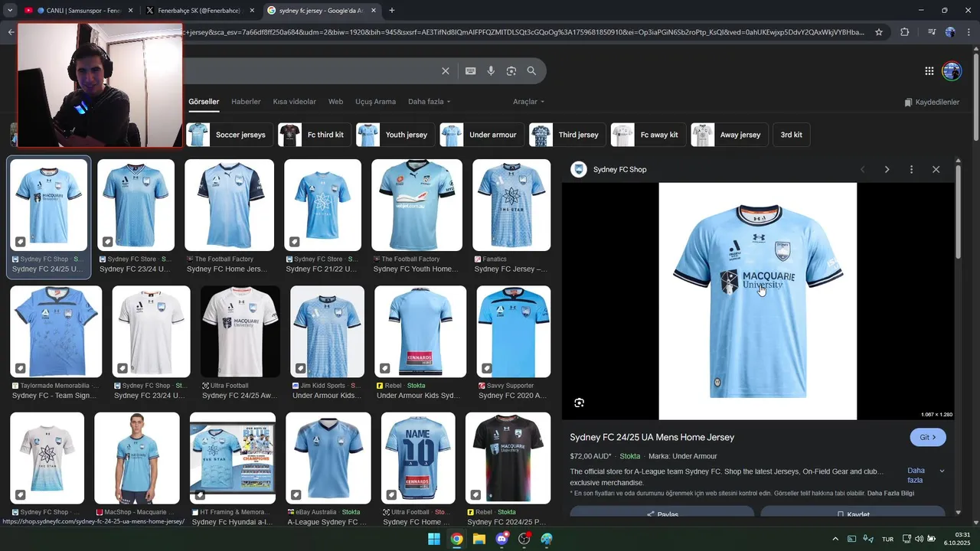Open a new Chrome tab with plus icon
The height and width of the screenshot is (551, 980).
(x=392, y=11)
